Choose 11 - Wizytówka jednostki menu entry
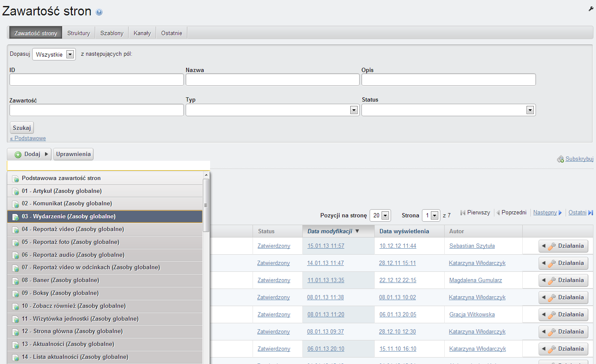 coord(105,319)
